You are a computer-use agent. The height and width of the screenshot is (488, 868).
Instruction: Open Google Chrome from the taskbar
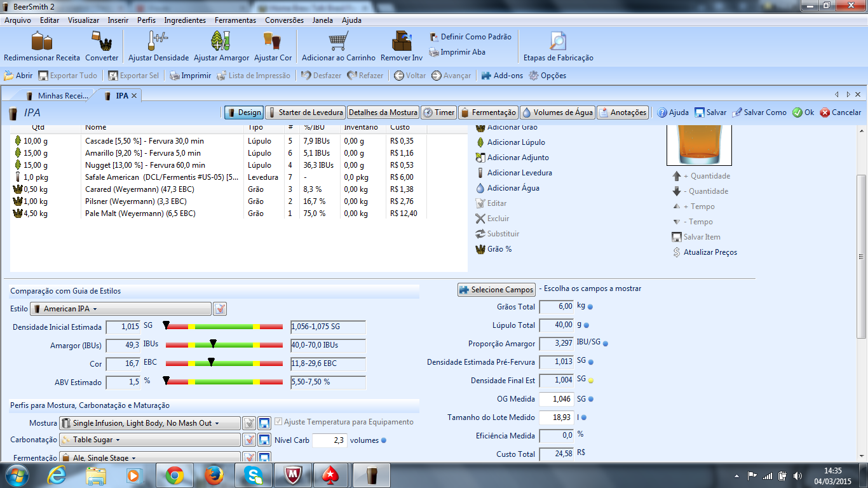175,475
